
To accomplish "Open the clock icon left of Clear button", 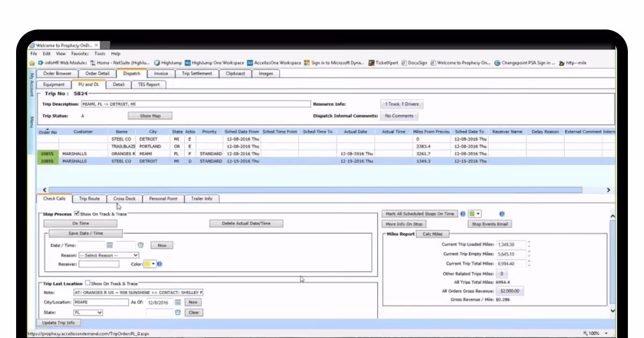I will tap(178, 312).
